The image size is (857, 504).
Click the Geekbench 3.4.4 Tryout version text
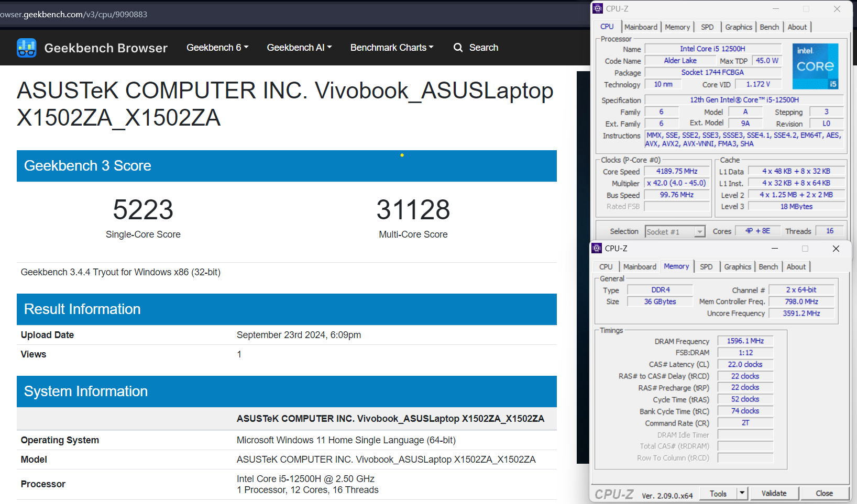click(x=120, y=272)
